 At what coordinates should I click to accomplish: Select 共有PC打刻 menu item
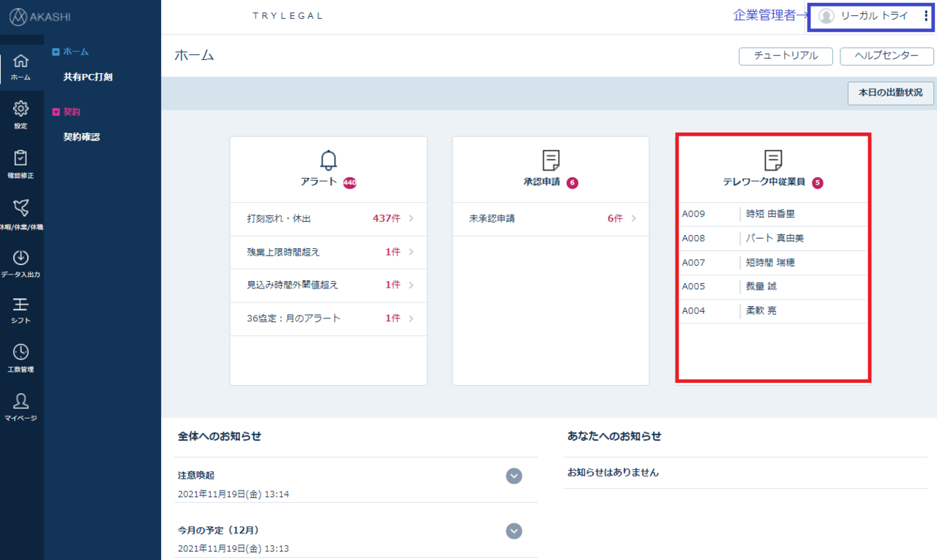88,77
